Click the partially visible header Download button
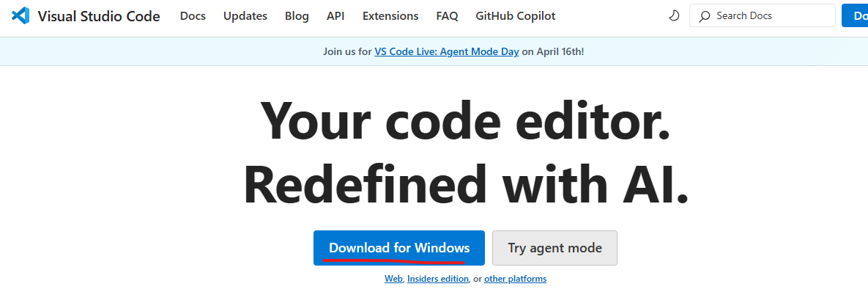This screenshot has width=868, height=303. [855, 15]
